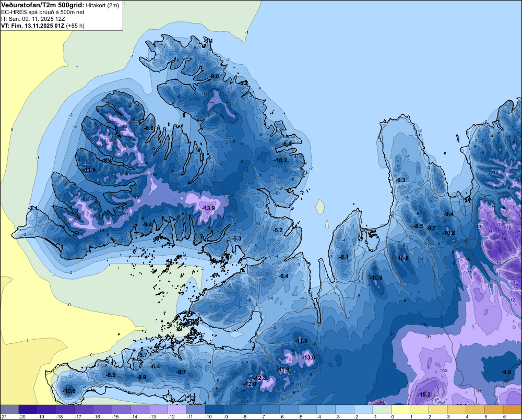Screen dimensions: 522x420
Task: Click the -6.3 temperature value
Action: click(x=400, y=180)
